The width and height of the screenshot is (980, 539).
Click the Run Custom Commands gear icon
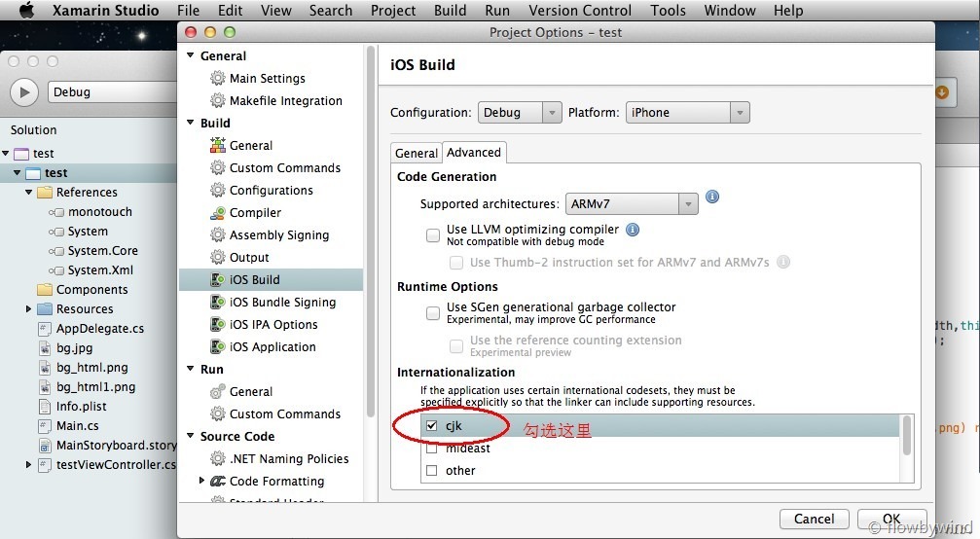coord(217,414)
